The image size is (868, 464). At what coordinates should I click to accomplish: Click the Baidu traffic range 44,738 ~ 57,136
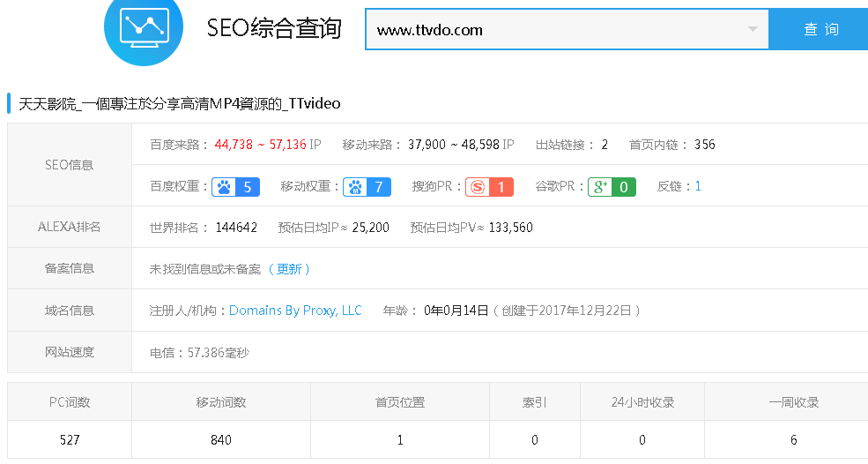[260, 145]
